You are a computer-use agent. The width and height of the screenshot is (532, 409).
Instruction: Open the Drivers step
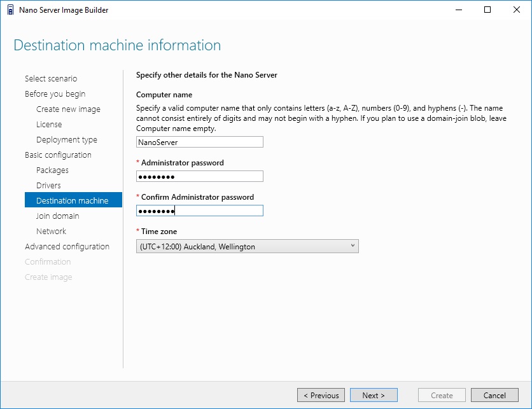click(48, 186)
